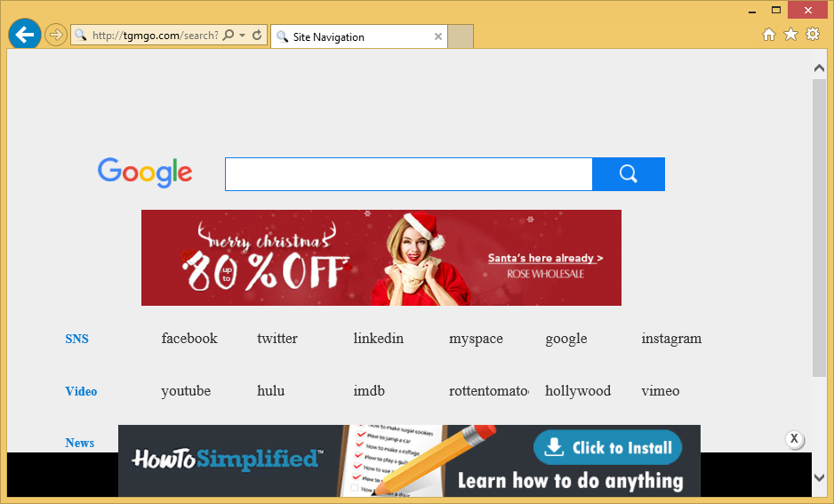Viewport: 834px width, 504px height.
Task: Open the linkedin link
Action: (378, 339)
